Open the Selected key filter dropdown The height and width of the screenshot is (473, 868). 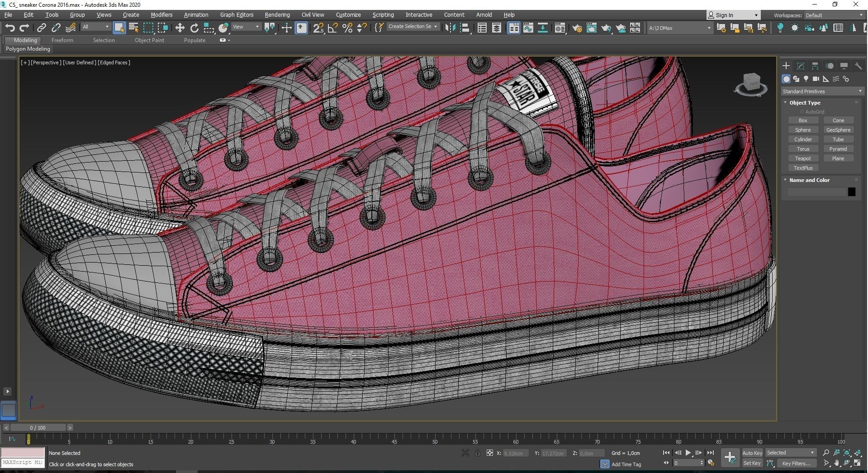[x=790, y=453]
